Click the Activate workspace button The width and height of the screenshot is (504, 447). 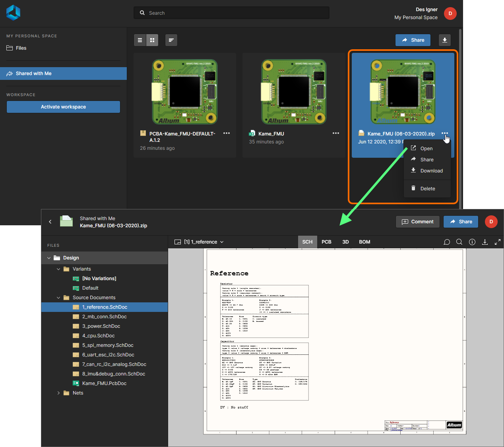point(63,107)
